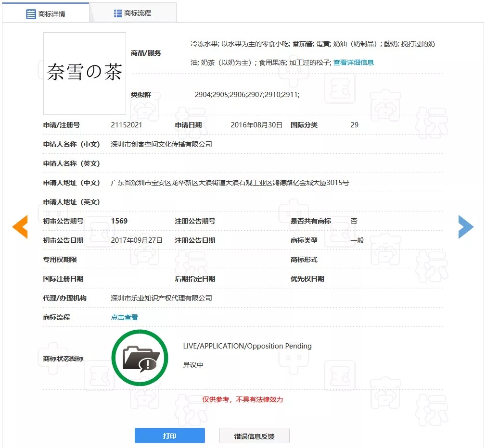Click the application number 21152021
This screenshot has width=486, height=448.
pos(127,125)
